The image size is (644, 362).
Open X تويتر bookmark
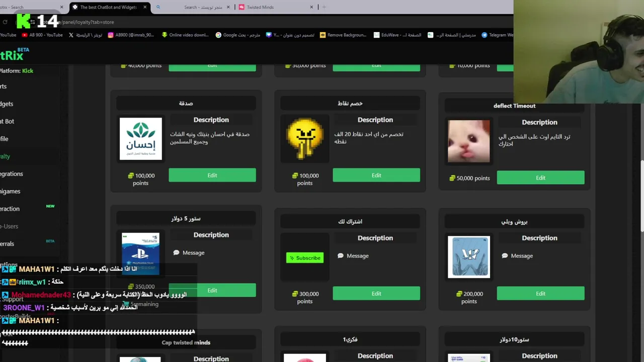pyautogui.click(x=85, y=35)
